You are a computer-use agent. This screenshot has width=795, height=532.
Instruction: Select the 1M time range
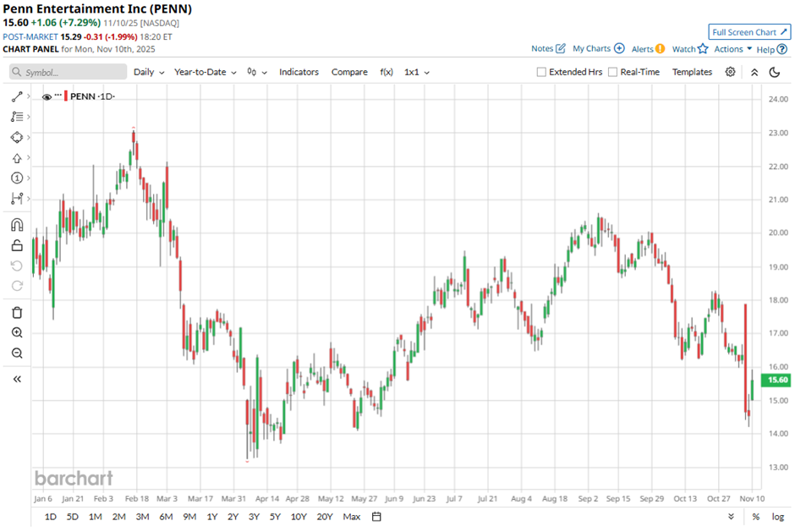[x=96, y=517]
